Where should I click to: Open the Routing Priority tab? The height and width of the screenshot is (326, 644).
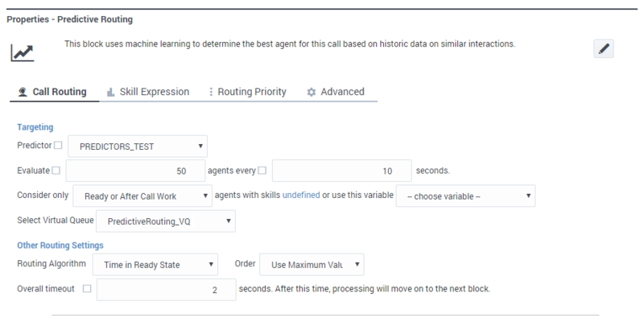(x=246, y=92)
